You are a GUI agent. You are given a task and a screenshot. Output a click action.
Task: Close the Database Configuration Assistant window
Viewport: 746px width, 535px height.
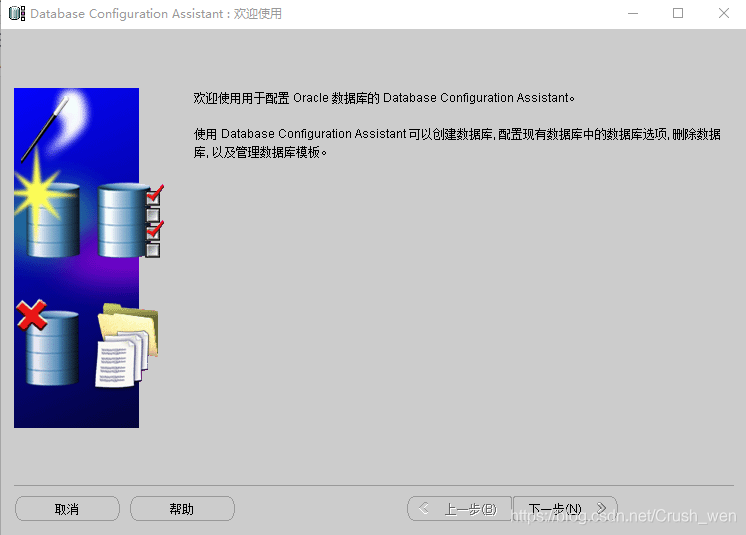pyautogui.click(x=724, y=13)
